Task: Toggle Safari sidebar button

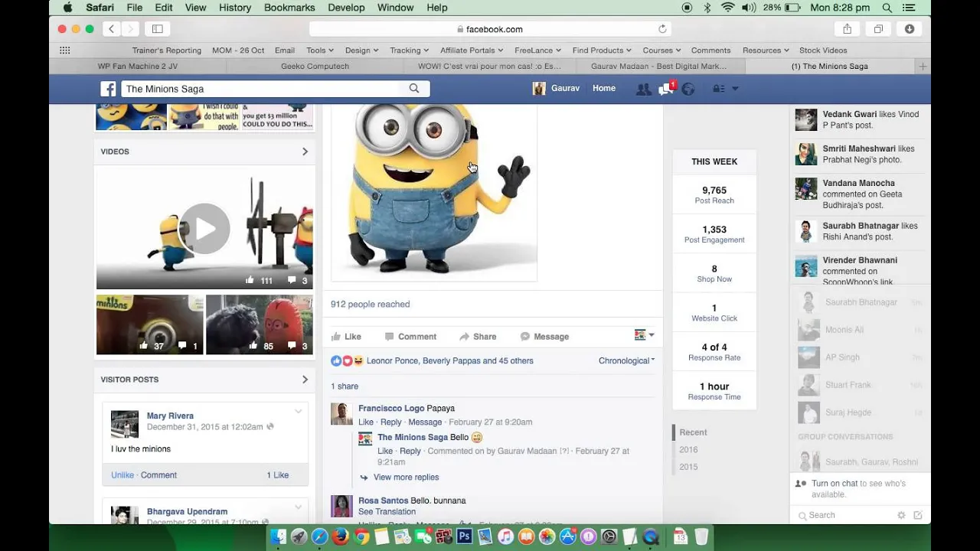Action: coord(158,29)
